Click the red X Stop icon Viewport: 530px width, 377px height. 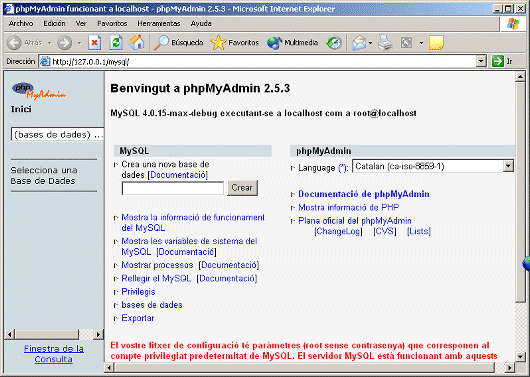95,43
